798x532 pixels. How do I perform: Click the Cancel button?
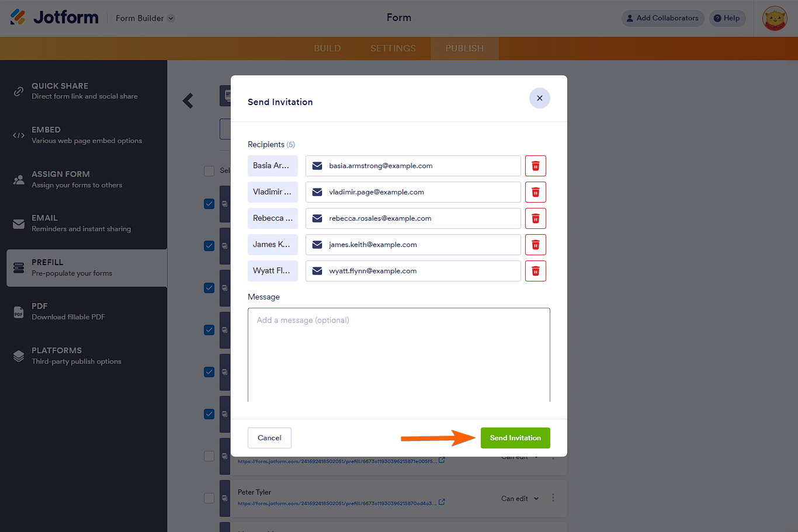click(269, 438)
